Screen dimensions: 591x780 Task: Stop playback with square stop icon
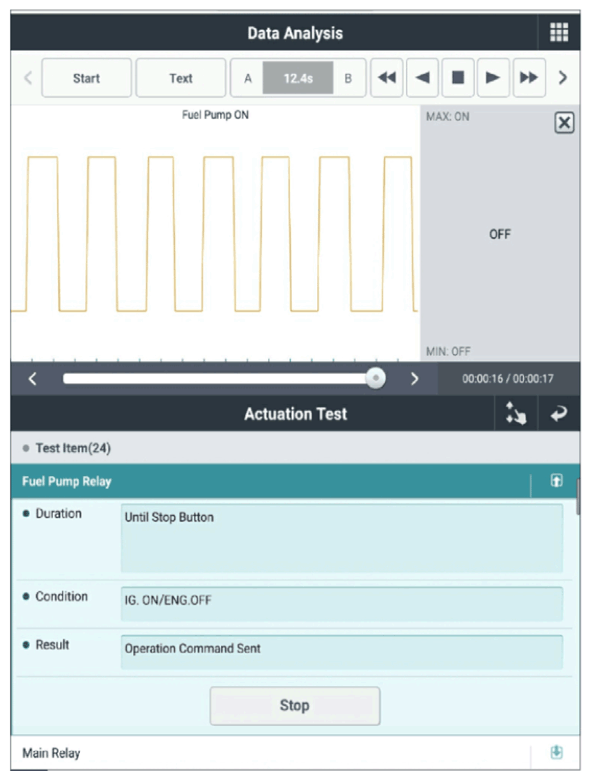pyautogui.click(x=458, y=78)
